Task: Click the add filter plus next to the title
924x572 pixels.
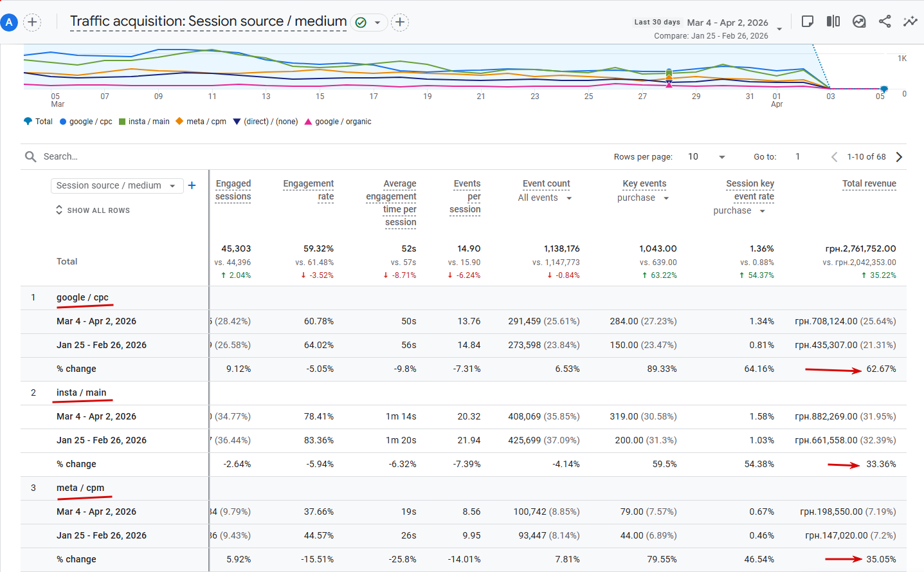Action: click(x=400, y=23)
